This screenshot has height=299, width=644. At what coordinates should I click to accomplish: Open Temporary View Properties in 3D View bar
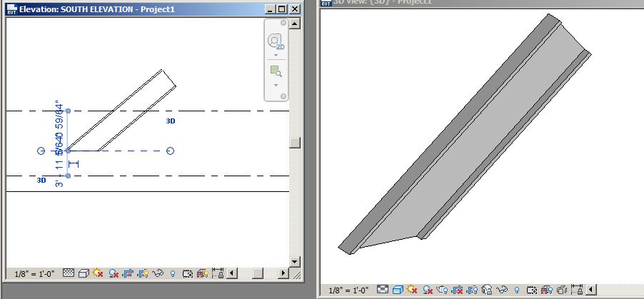click(x=532, y=290)
